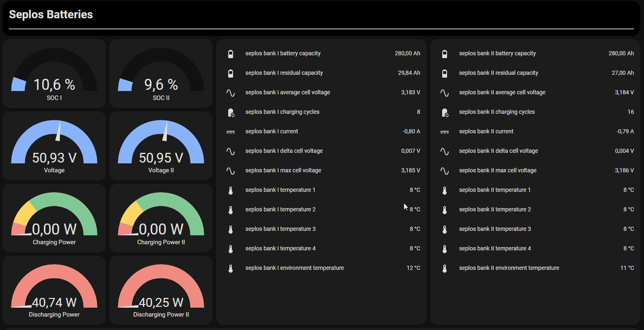
Task: Click the 27,00 Ah residual capacity value
Action: (623, 73)
